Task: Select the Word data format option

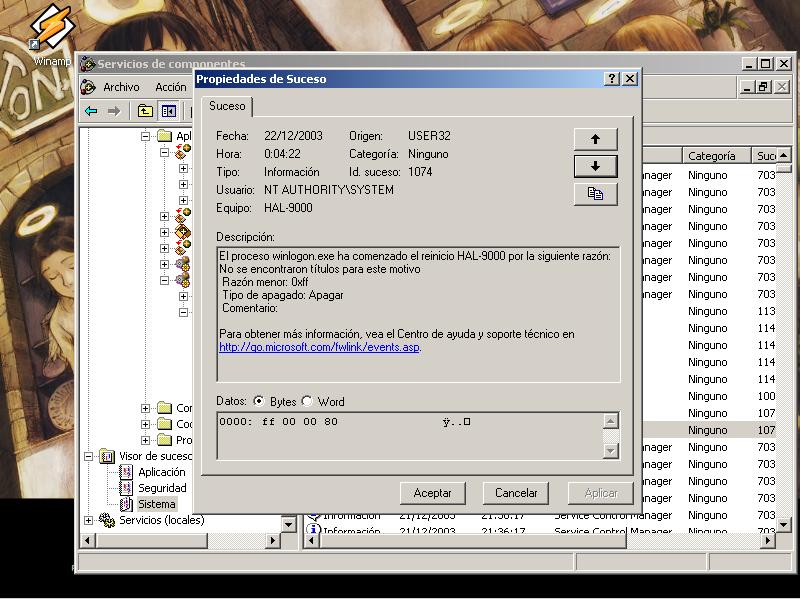Action: pos(307,401)
